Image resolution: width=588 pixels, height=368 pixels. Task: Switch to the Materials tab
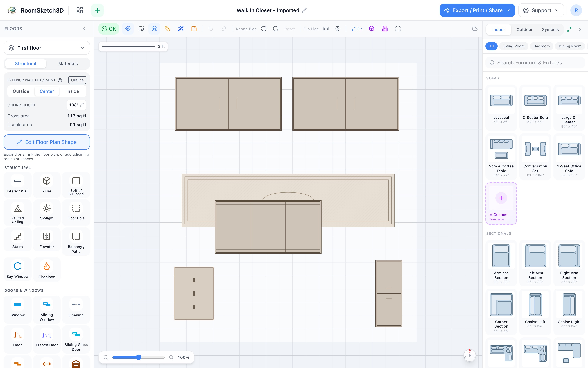pyautogui.click(x=68, y=63)
